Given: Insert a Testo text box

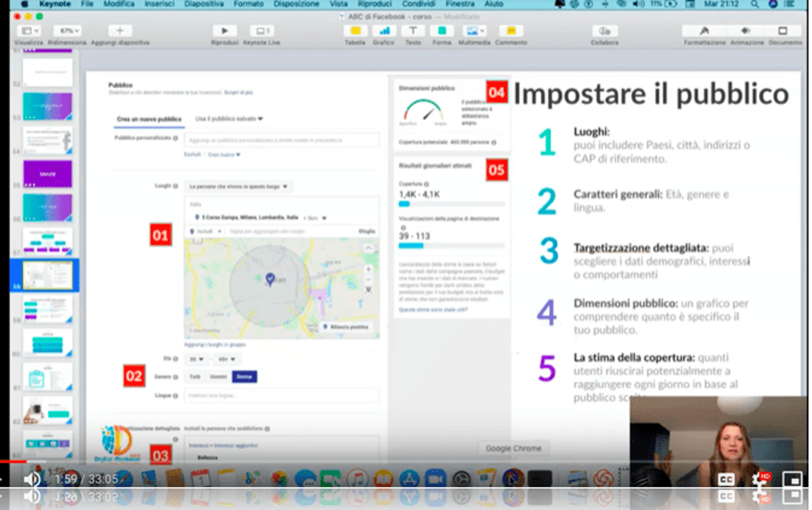Looking at the screenshot, I should tap(413, 31).
